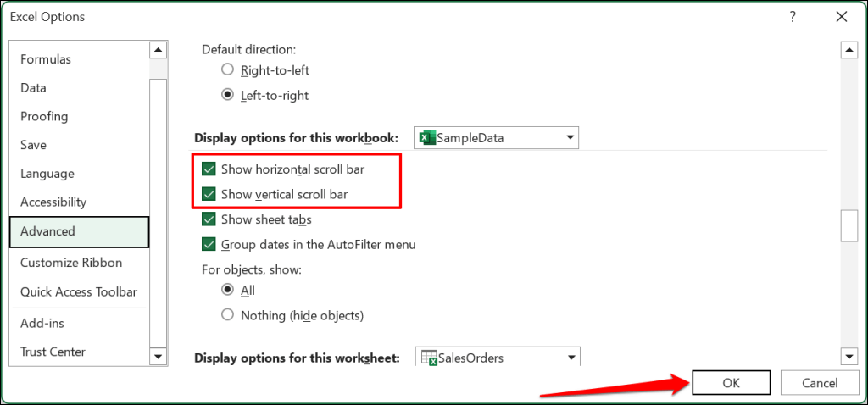Click the sidebar's scroll-down arrow

pyautogui.click(x=157, y=357)
